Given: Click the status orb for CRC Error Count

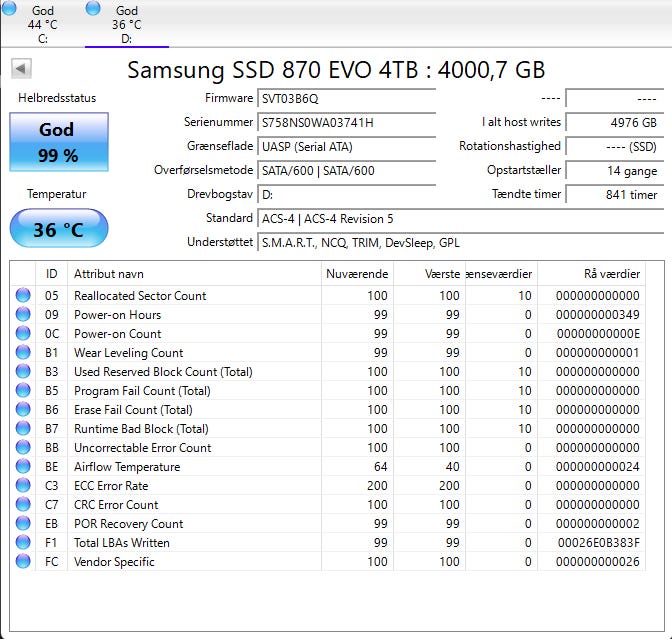Looking at the screenshot, I should [23, 504].
